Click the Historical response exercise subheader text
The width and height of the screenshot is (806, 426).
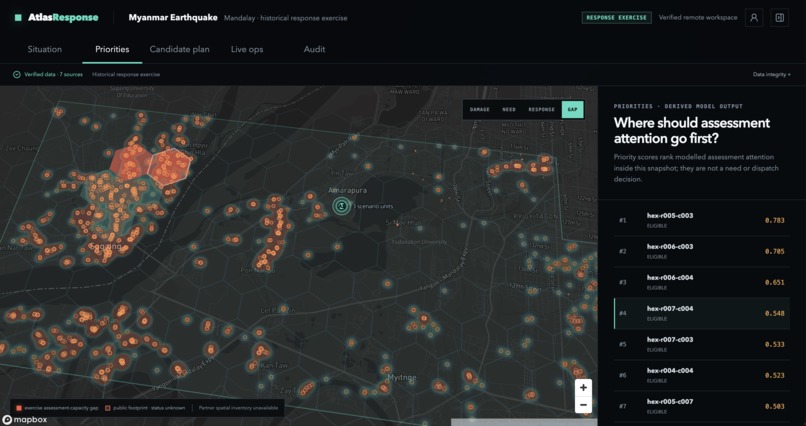coord(126,75)
